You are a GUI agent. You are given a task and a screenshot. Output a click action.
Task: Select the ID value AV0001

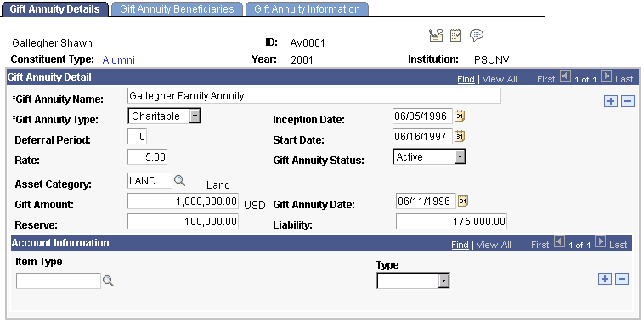(x=308, y=43)
